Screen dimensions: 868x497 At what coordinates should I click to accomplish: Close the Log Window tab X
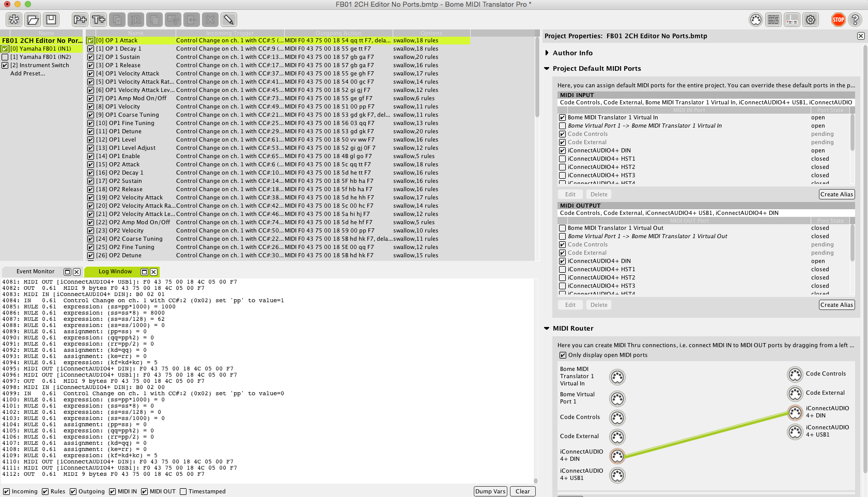[153, 272]
